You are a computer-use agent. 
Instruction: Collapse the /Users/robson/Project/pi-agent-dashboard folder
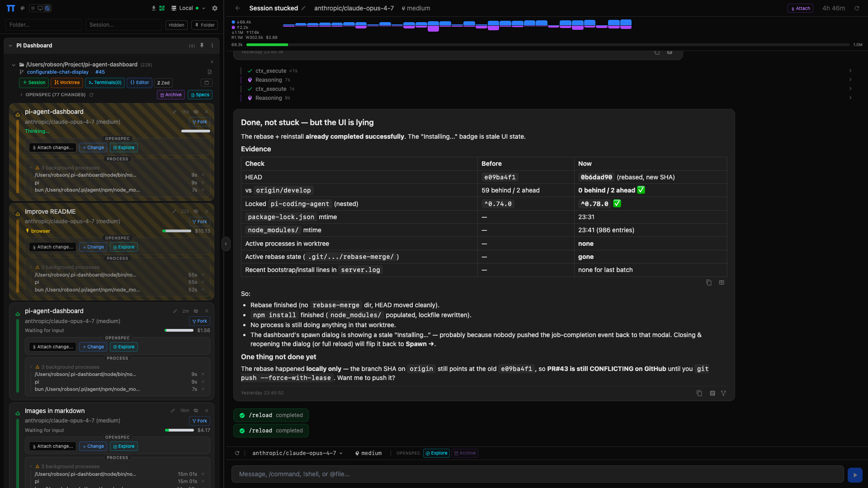[x=14, y=65]
